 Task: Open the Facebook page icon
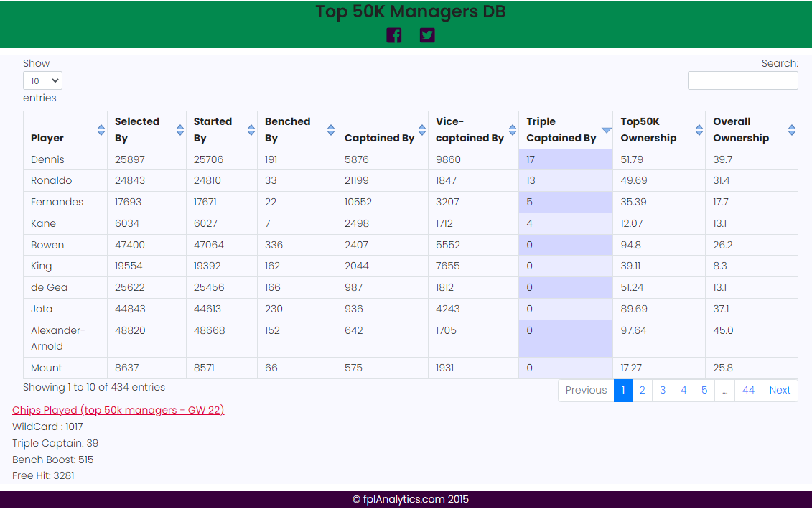[394, 35]
